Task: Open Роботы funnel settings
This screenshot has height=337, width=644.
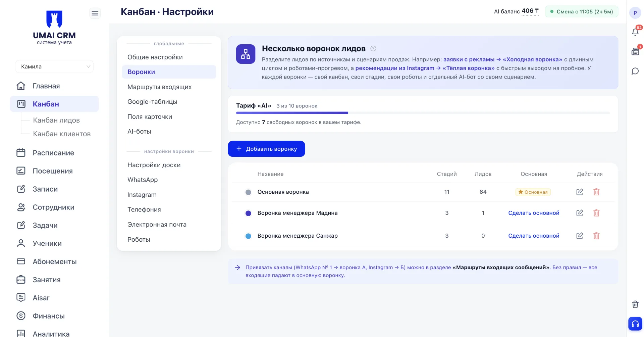Action: pos(169,239)
